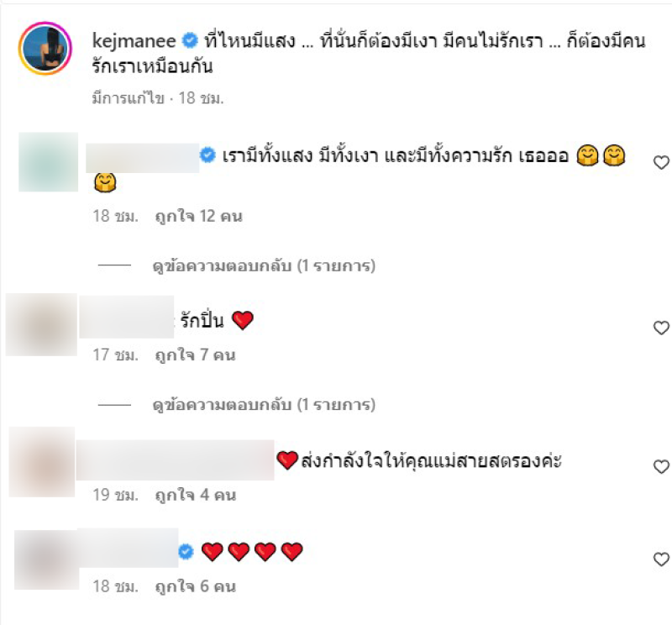View who liked: ถูกใจ 7 คน
The height and width of the screenshot is (625, 672).
pyautogui.click(x=195, y=355)
